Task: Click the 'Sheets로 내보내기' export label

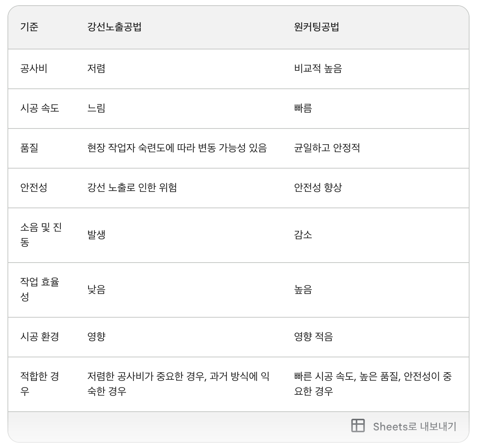Action: tap(414, 426)
